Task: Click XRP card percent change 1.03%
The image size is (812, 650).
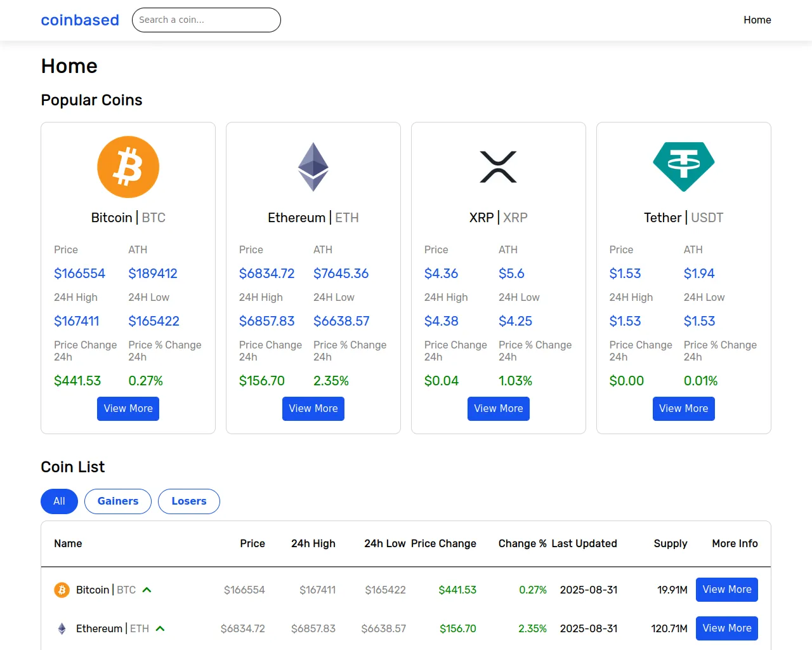Action: click(516, 381)
